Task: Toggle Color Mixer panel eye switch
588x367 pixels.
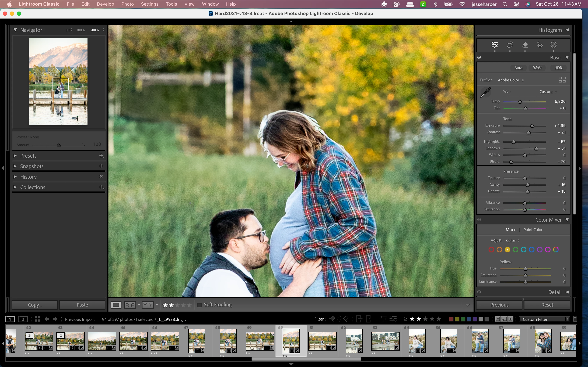Action: (x=479, y=220)
